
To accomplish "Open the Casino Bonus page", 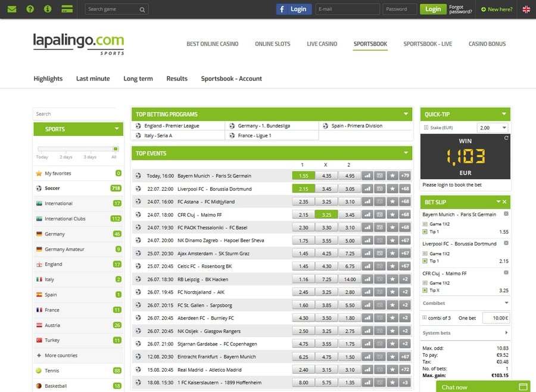I will pyautogui.click(x=487, y=43).
